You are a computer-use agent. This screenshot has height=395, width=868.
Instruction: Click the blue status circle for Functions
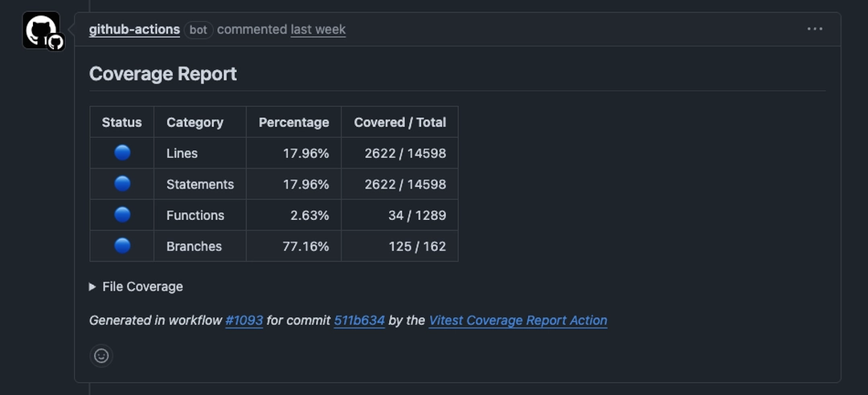[x=122, y=214]
